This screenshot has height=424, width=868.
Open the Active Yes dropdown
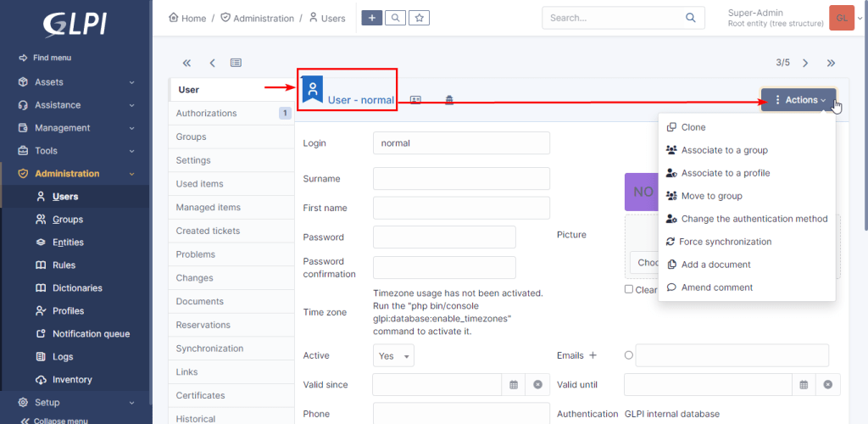[x=393, y=355]
